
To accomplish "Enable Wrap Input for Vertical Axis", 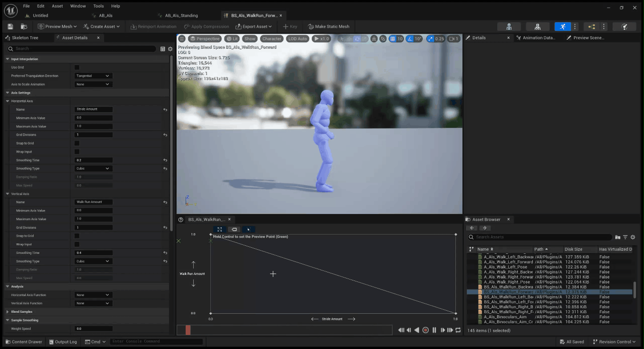I will point(77,244).
